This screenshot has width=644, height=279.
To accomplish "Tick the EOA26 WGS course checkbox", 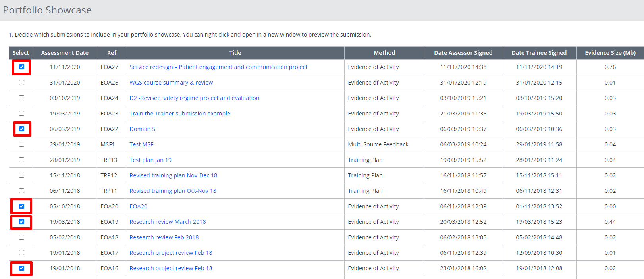I will (x=21, y=82).
